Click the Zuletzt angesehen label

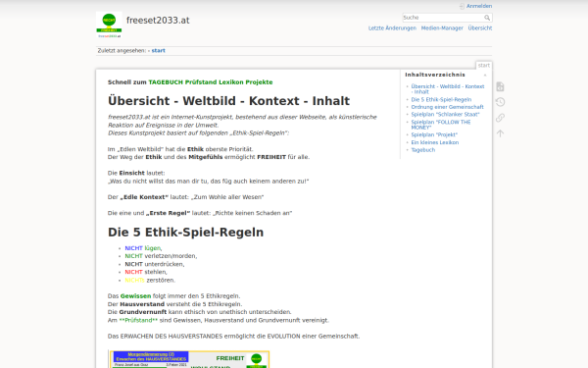coord(122,51)
